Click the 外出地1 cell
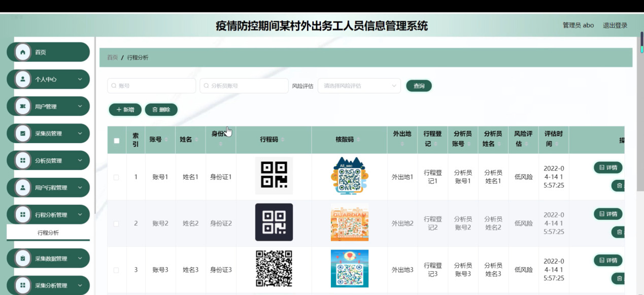The width and height of the screenshot is (644, 295). (x=402, y=177)
